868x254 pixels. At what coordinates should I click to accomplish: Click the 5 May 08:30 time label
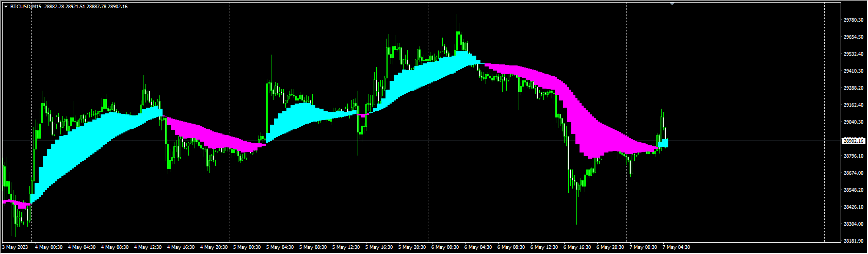[x=313, y=247]
